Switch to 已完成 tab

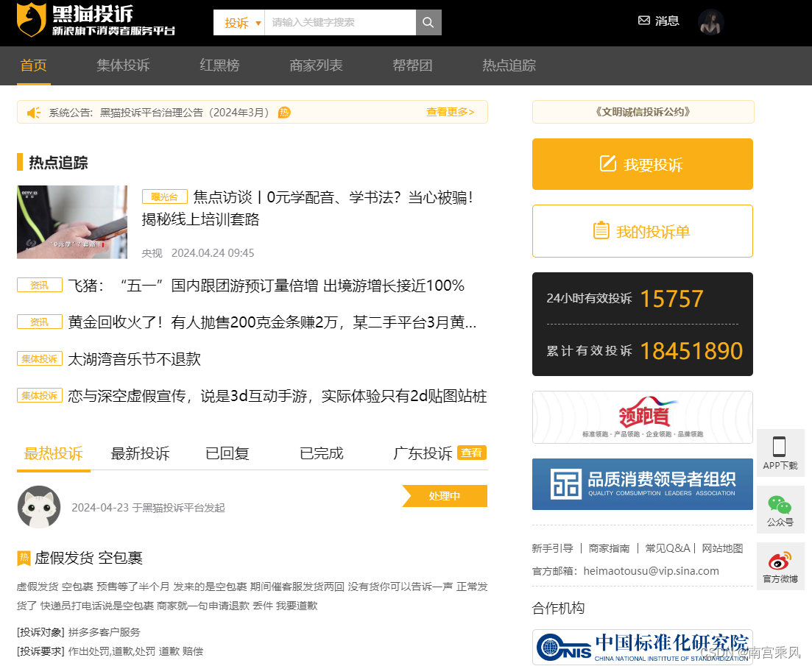tap(322, 453)
